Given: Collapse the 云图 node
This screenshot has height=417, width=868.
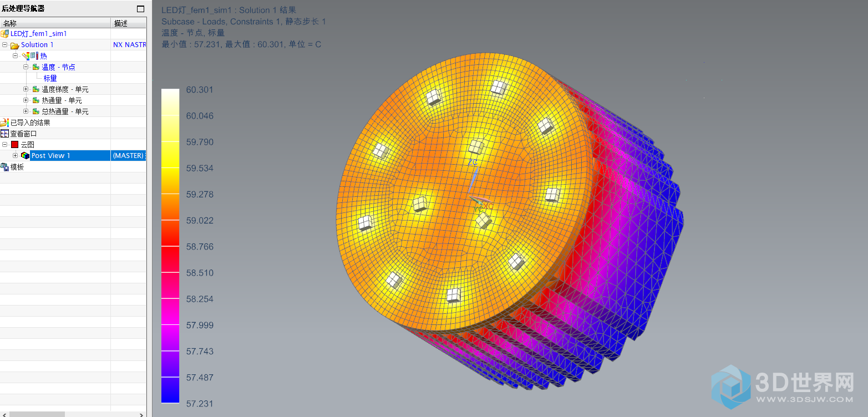Looking at the screenshot, I should coord(5,145).
